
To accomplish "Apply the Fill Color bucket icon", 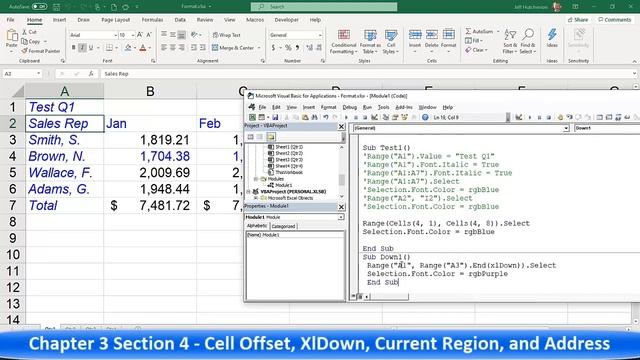I will [x=128, y=48].
